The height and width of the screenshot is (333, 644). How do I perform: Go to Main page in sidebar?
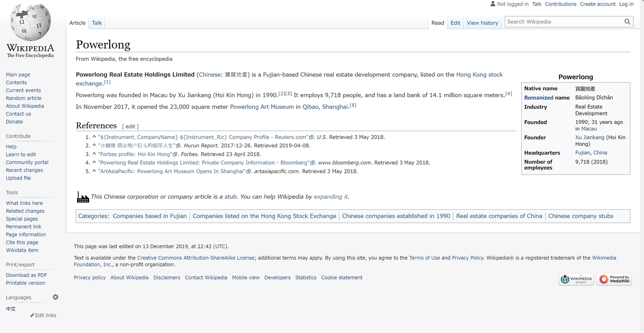pos(18,74)
